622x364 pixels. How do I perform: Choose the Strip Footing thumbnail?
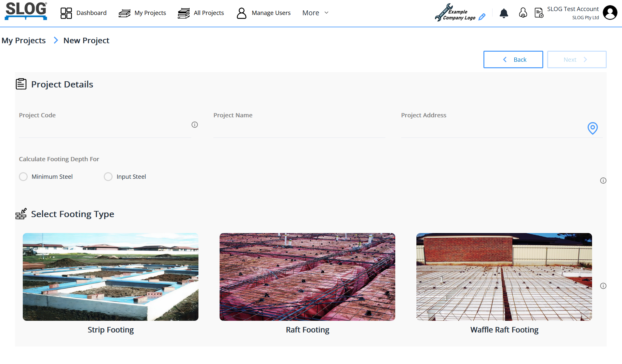click(x=111, y=277)
